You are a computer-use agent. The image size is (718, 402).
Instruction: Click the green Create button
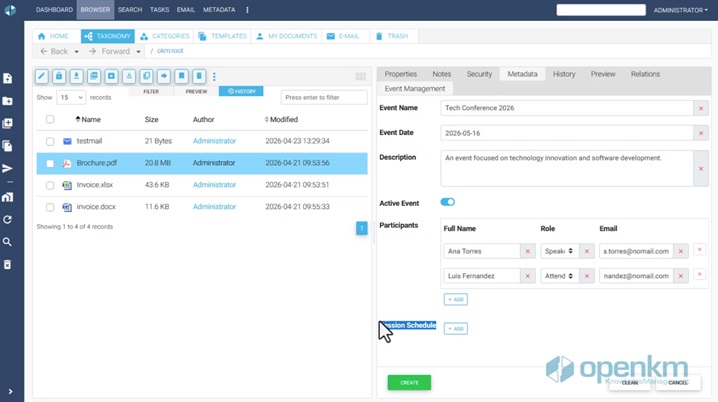[409, 382]
